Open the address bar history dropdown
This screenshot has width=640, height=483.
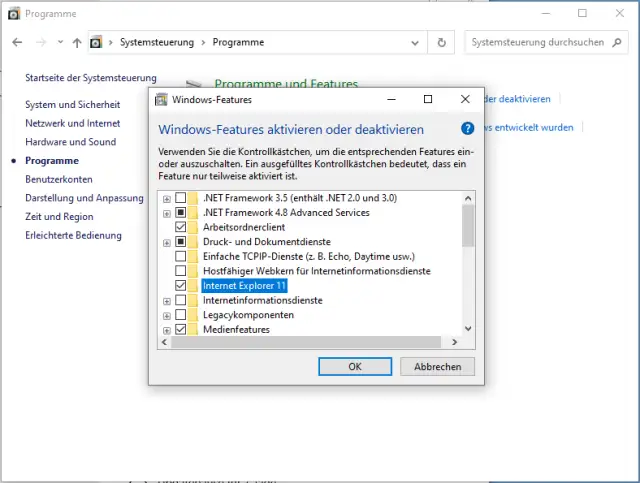coord(415,42)
